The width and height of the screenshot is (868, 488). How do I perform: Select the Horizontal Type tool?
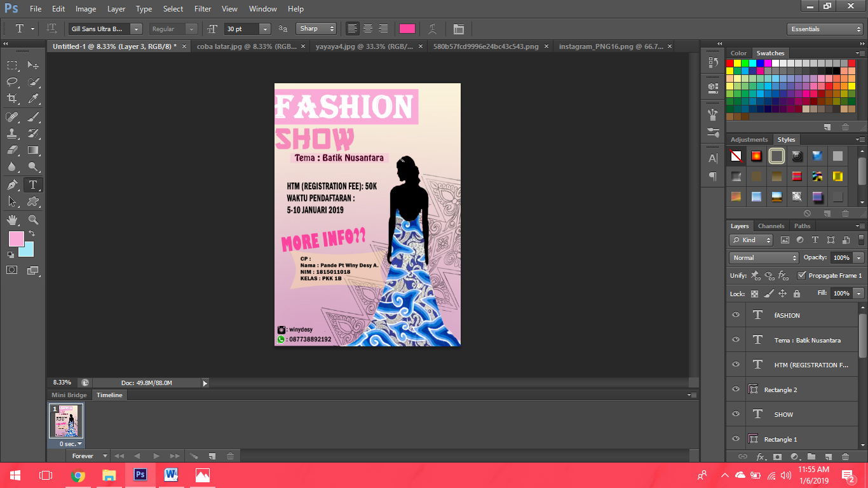click(34, 185)
